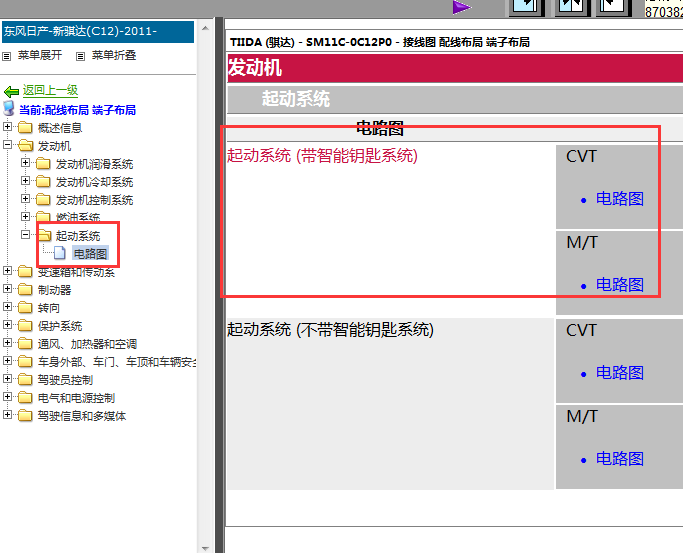Select the 电路图 document icon in tree
683x553 pixels.
[61, 254]
